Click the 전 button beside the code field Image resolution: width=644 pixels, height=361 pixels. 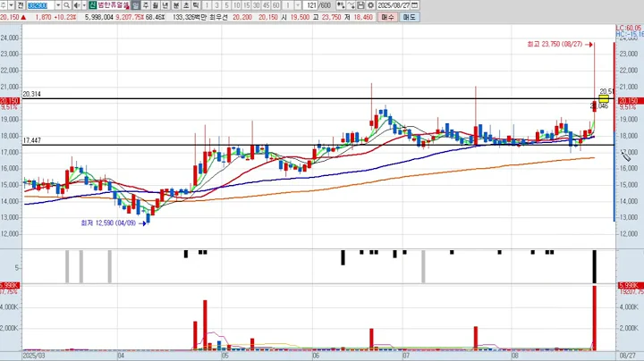pos(21,5)
